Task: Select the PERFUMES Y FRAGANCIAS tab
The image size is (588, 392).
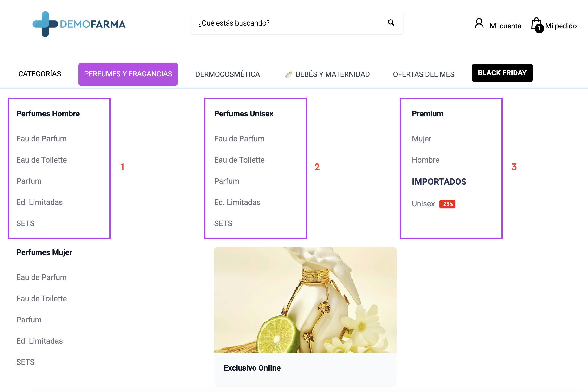Action: (x=128, y=74)
